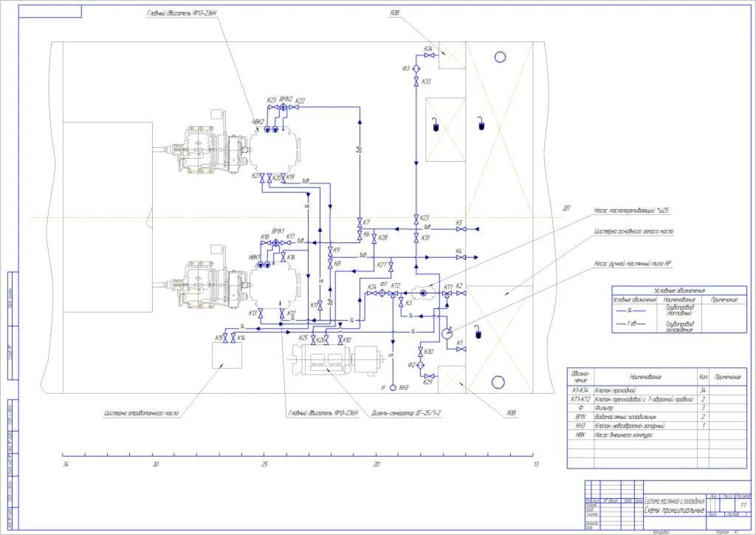This screenshot has width=756, height=535.
Task: Click the hand oil pump circle symbol
Action: pos(447,333)
